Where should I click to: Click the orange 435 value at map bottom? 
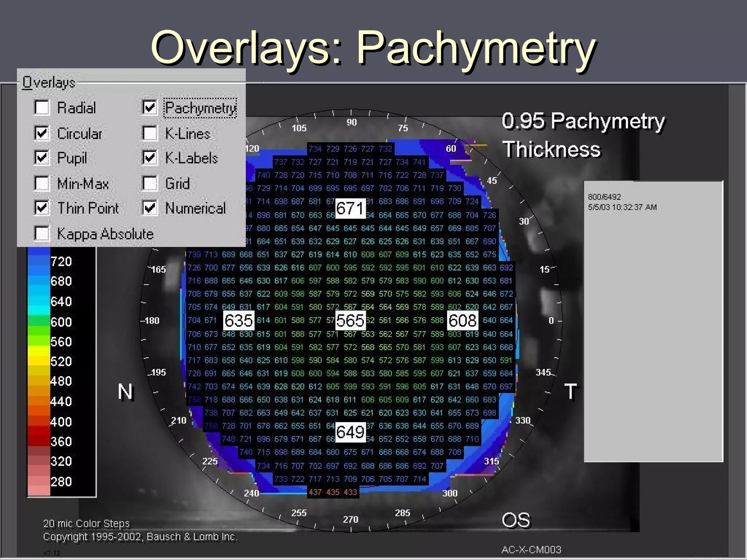(x=333, y=492)
